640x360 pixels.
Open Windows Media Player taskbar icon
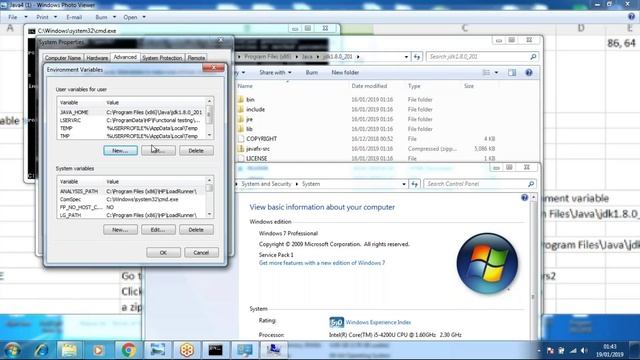tap(98, 350)
